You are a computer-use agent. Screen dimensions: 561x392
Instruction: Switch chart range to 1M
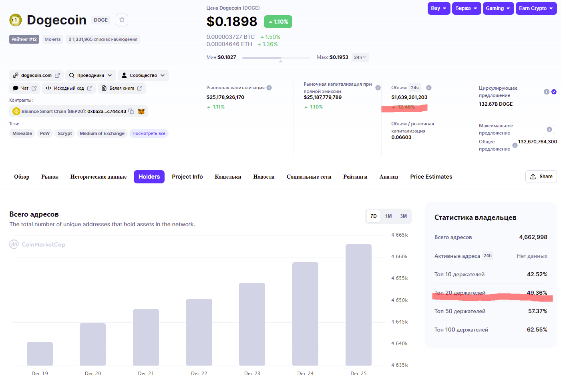tap(388, 216)
